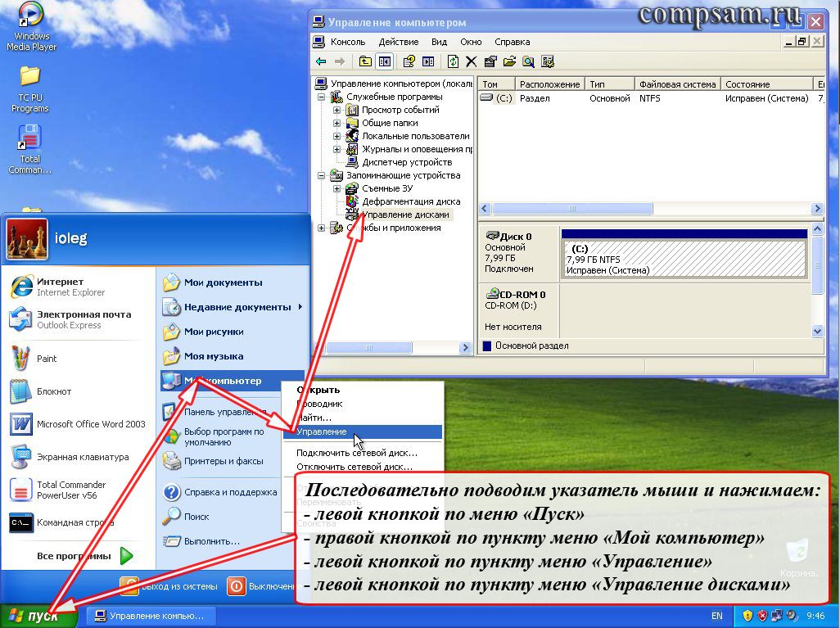The image size is (840, 628).
Task: Click the Refresh toolbar icon
Action: 453,61
